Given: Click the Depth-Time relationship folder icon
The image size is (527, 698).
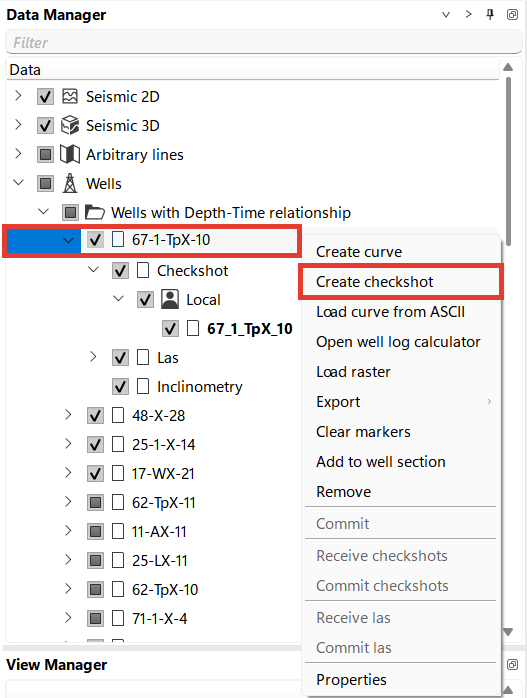Looking at the screenshot, I should tap(95, 212).
